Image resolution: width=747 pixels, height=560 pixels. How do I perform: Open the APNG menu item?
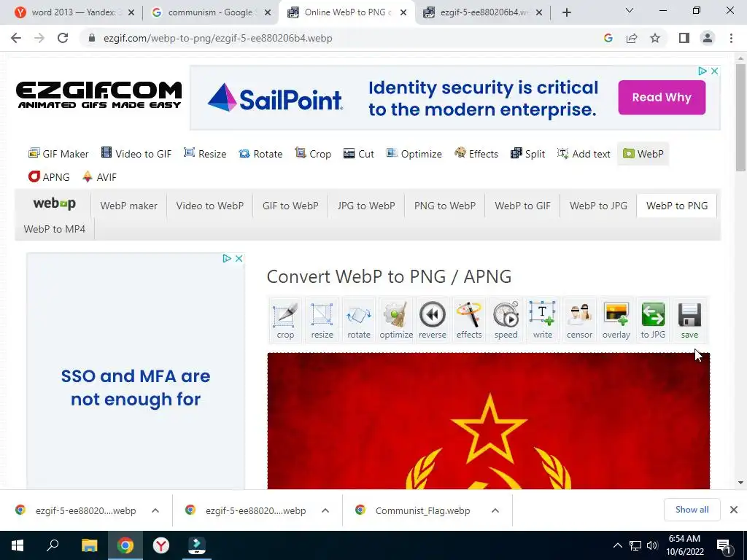pos(49,177)
